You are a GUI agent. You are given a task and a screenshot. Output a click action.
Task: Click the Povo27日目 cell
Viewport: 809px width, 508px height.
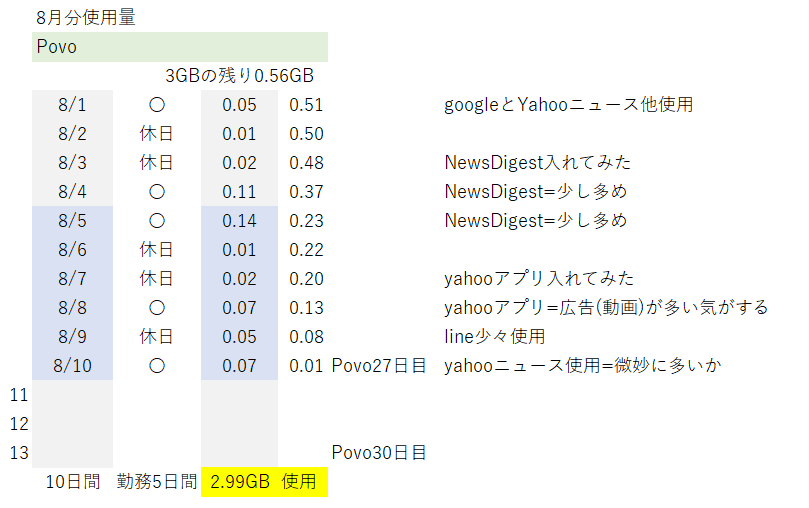379,366
